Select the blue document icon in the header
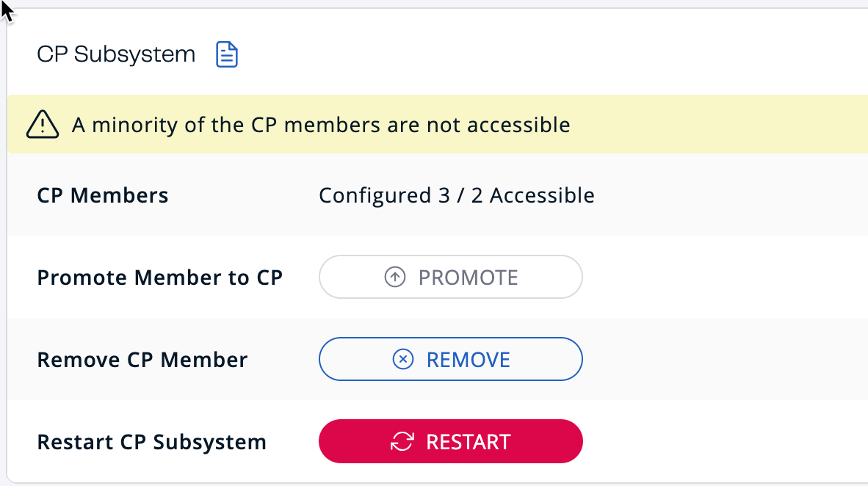The image size is (868, 486). click(226, 54)
